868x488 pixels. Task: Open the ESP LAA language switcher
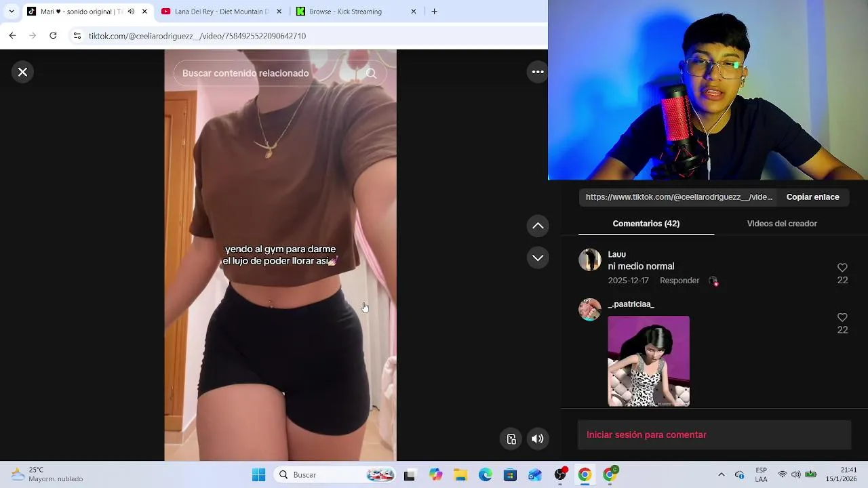coord(761,474)
